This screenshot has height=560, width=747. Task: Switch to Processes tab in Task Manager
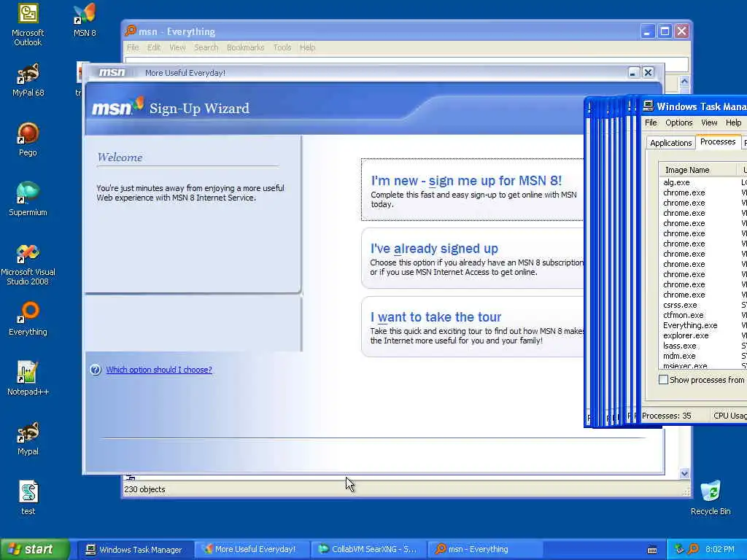click(x=718, y=142)
